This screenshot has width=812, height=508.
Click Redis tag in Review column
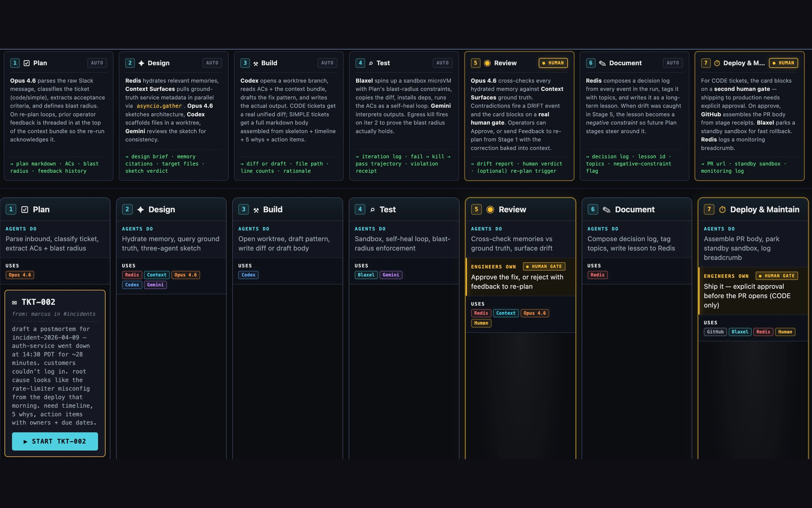(481, 313)
